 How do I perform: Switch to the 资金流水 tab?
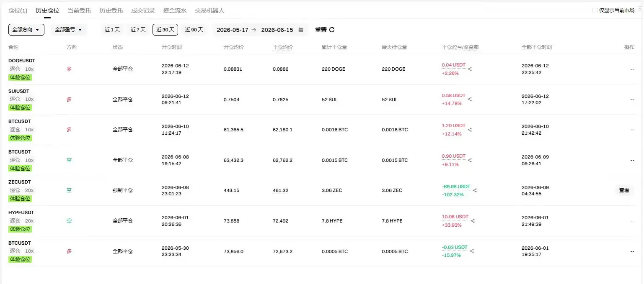pos(175,10)
